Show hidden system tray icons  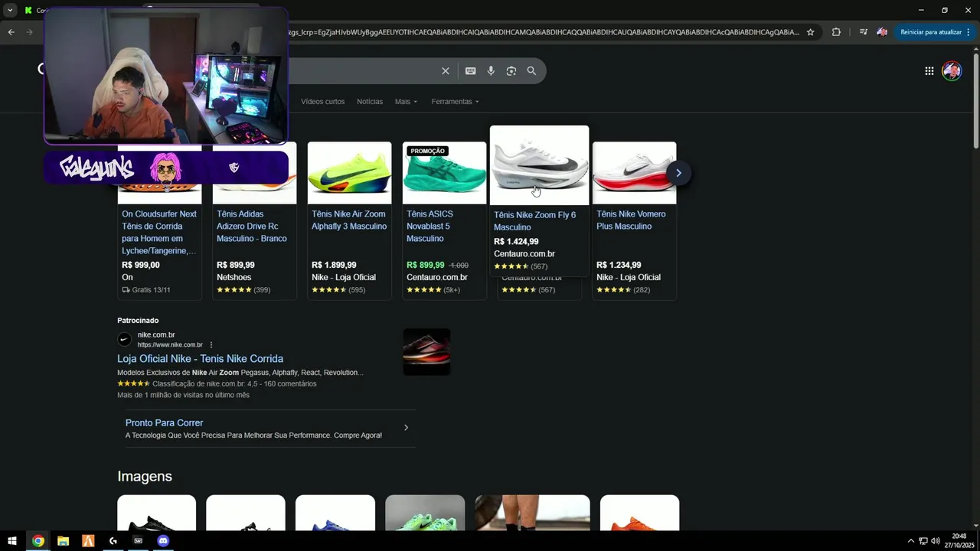[x=910, y=541]
